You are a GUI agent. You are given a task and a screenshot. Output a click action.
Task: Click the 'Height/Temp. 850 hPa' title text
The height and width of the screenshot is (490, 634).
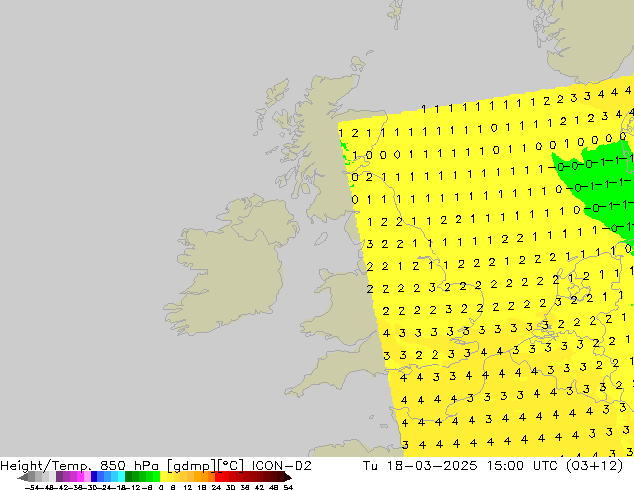(x=79, y=465)
